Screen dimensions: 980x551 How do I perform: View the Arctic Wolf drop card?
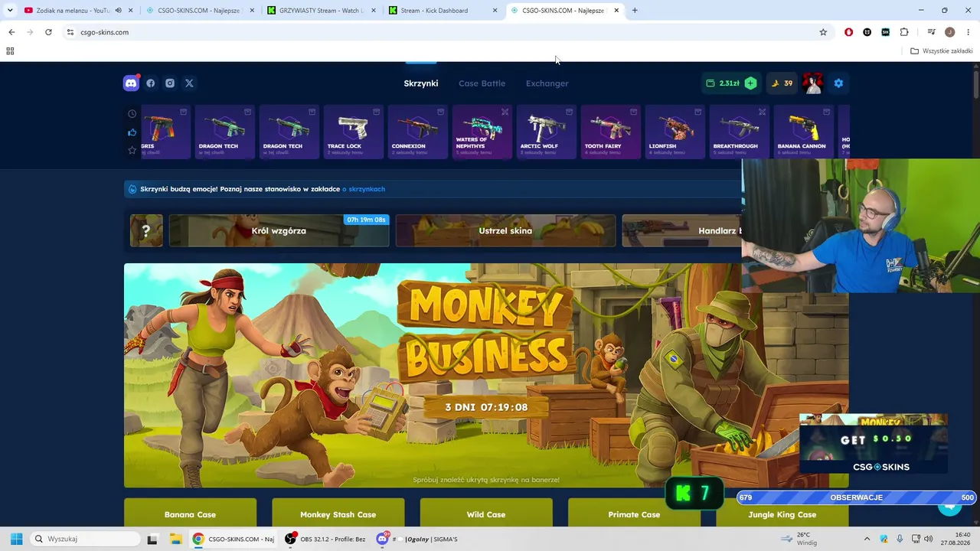(547, 132)
